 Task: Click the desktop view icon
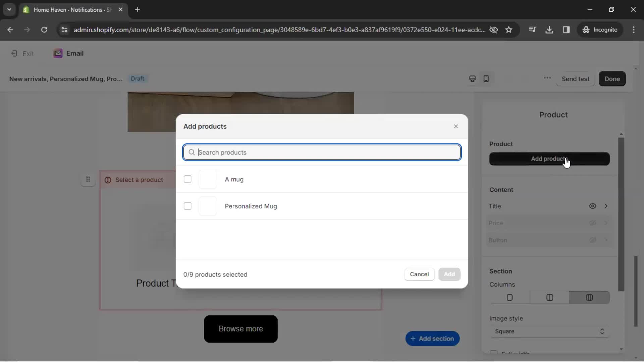(x=472, y=79)
